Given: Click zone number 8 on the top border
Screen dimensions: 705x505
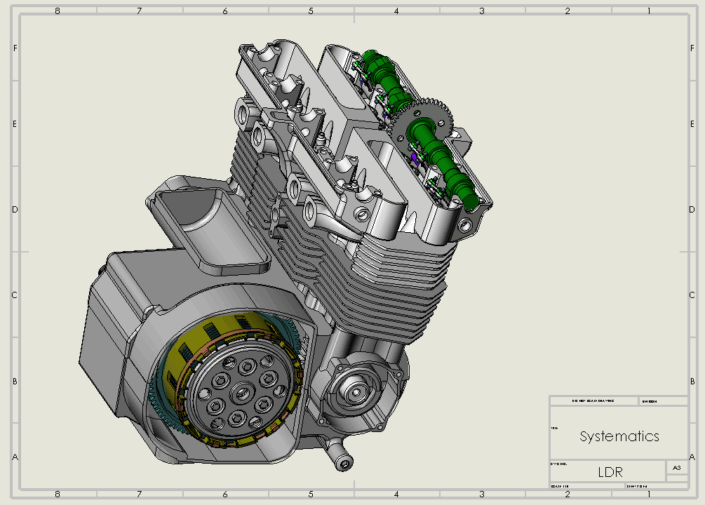Looking at the screenshot, I should pyautogui.click(x=56, y=11).
